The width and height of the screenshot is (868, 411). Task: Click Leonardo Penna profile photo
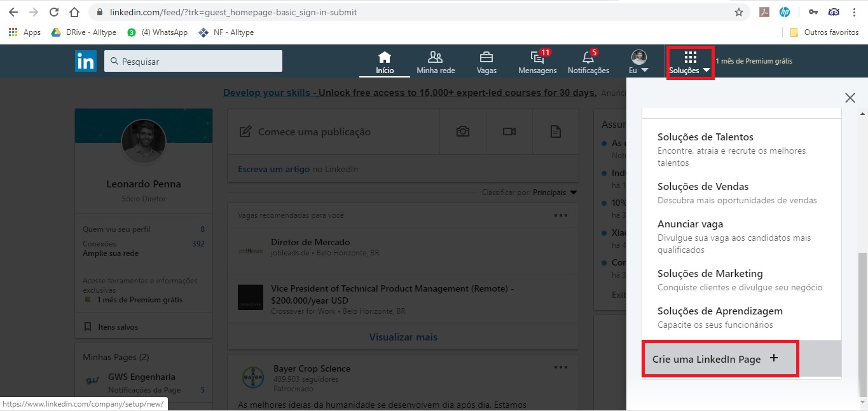(x=144, y=142)
